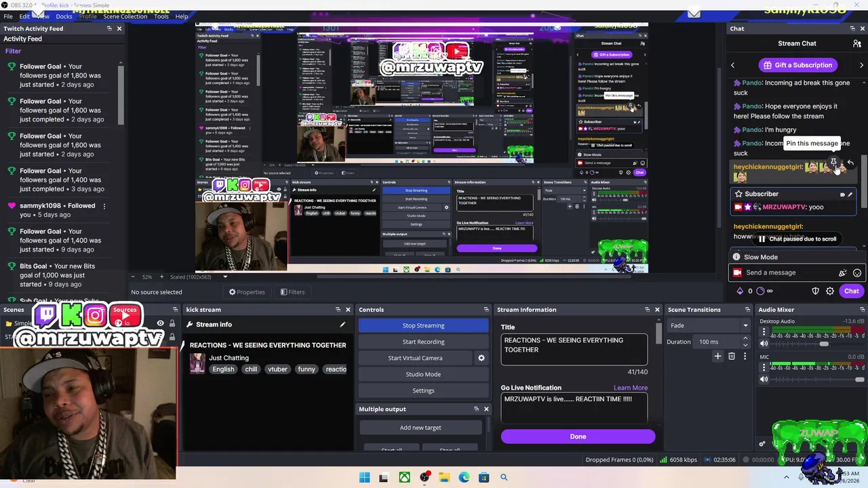Open Desktop Audio three-dot menu
Viewport: 868px width, 488px height.
[764, 332]
